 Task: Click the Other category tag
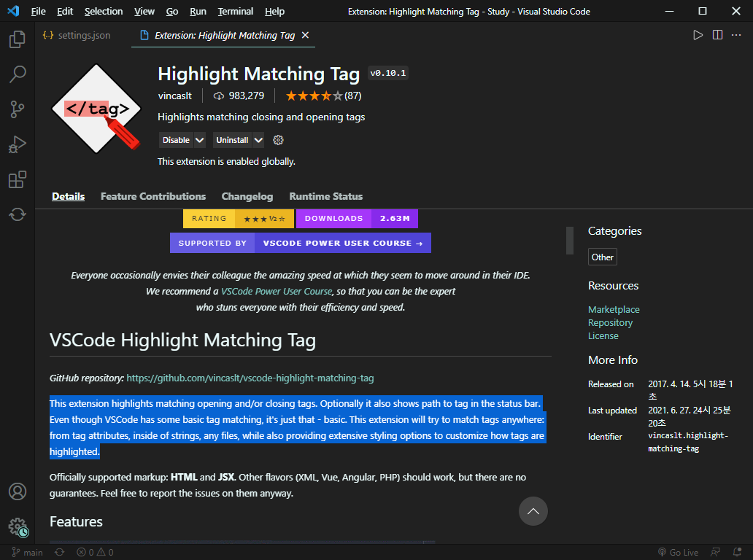[x=602, y=257]
